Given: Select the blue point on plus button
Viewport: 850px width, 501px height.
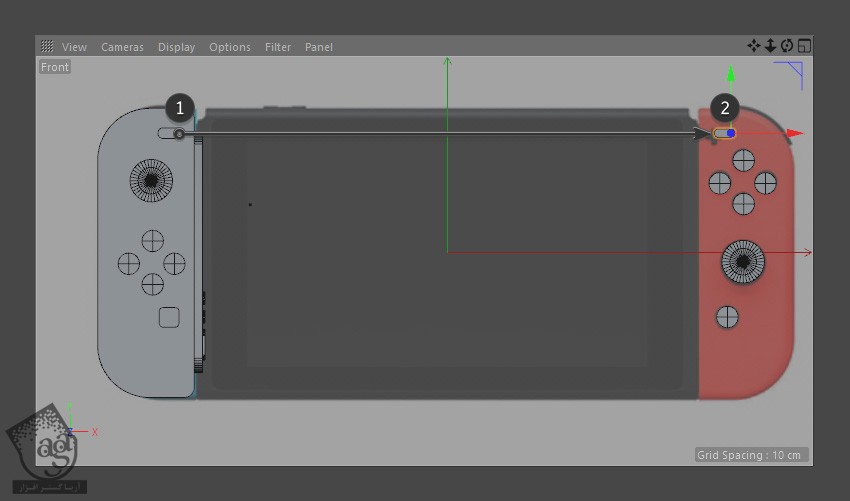Looking at the screenshot, I should (731, 133).
